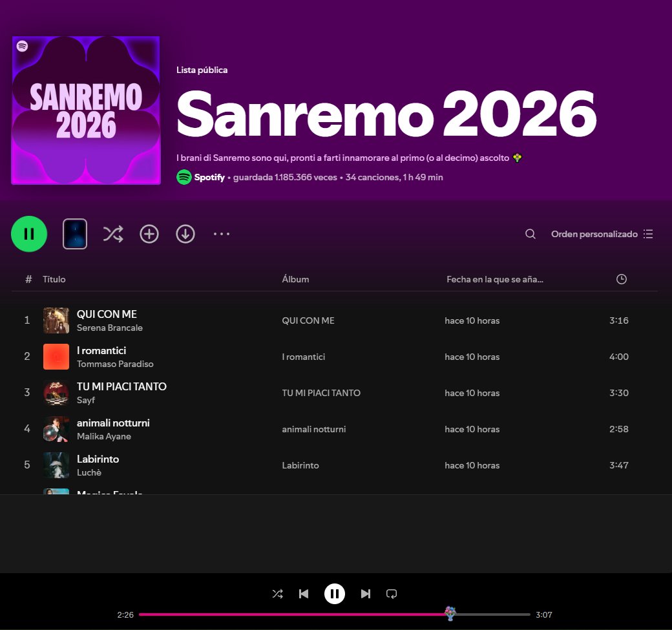Viewport: 672px width, 630px height.
Task: Toggle repeat mode in the player
Action: click(392, 594)
